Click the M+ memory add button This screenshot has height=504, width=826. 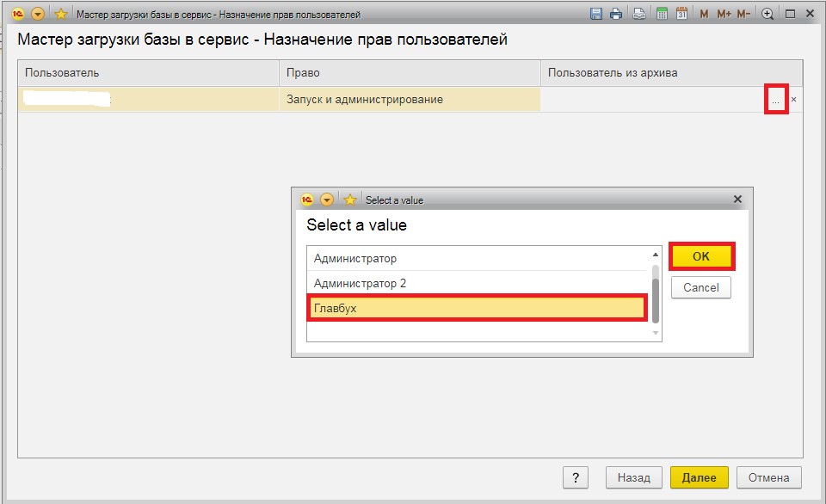(723, 15)
